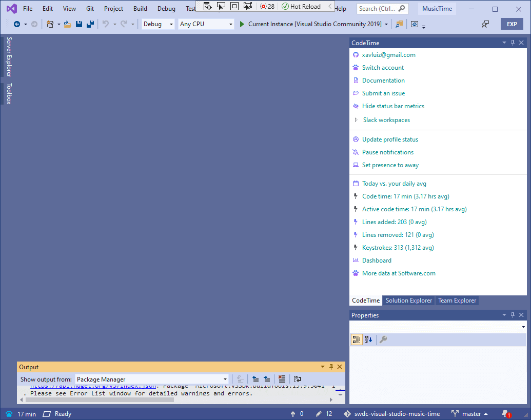The image size is (531, 420).
Task: Switch to the Solution Explorer tab
Action: [408, 301]
